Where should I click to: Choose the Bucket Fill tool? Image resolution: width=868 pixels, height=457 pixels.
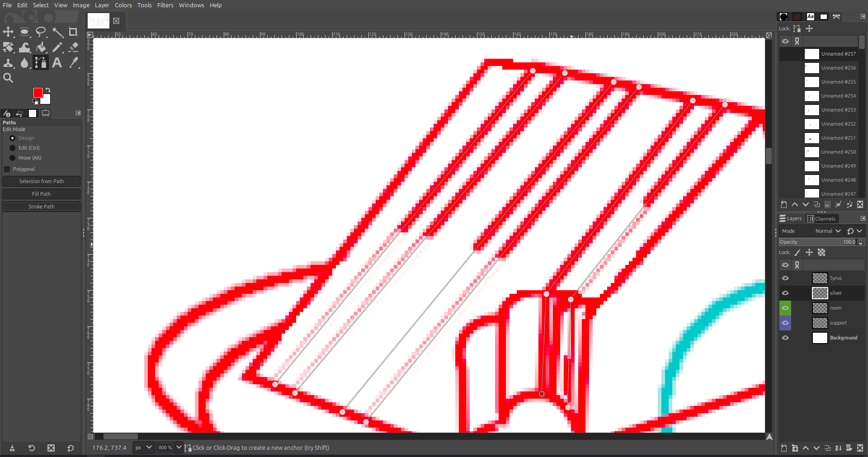[x=41, y=47]
